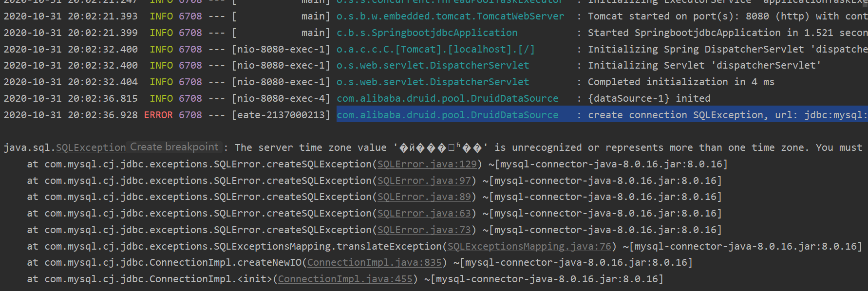The width and height of the screenshot is (868, 291).
Task: Navigate to ConnectionImpl.java:455 link
Action: [345, 279]
